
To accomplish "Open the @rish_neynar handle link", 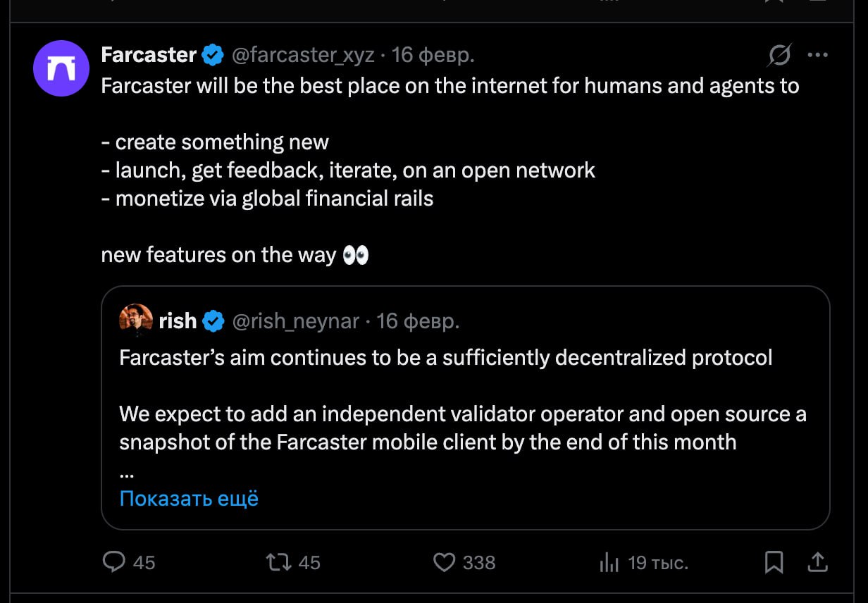I will click(x=296, y=321).
